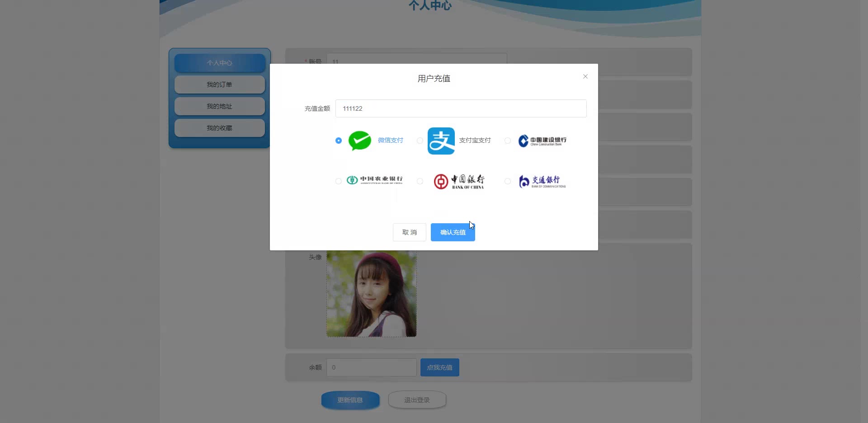This screenshot has width=868, height=423.
Task: Click the green WeChat Pay logo
Action: point(360,141)
